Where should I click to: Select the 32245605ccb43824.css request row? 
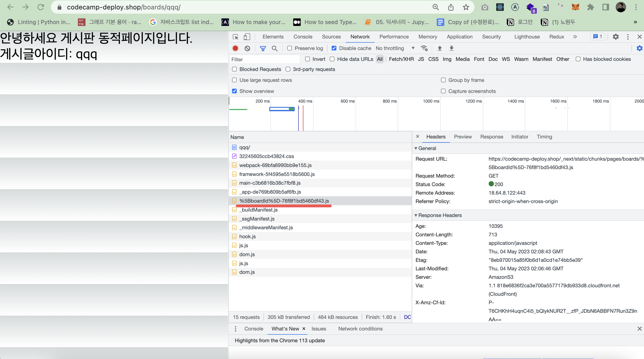[320, 156]
